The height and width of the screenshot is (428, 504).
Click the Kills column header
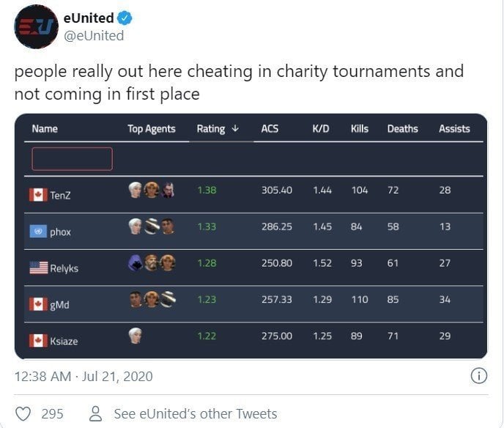[360, 129]
